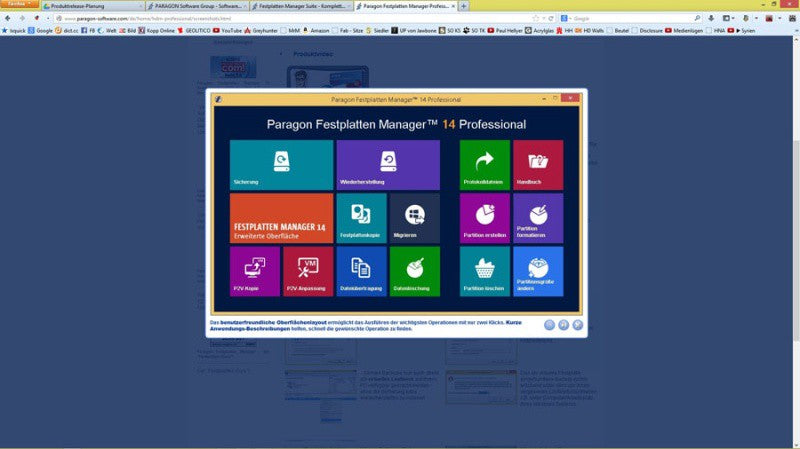Click the Protokolldateien tile
This screenshot has width=800, height=449.
click(x=484, y=165)
